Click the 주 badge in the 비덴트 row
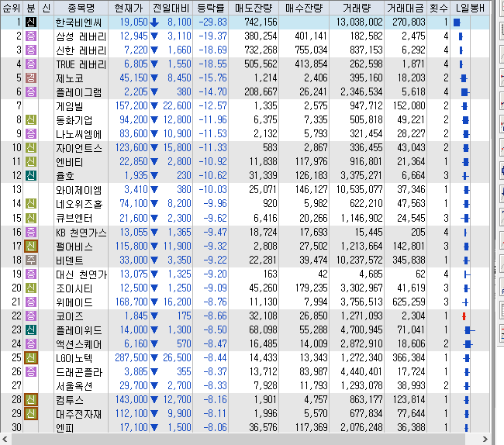Viewport: 504px width, 445px height. click(x=31, y=260)
